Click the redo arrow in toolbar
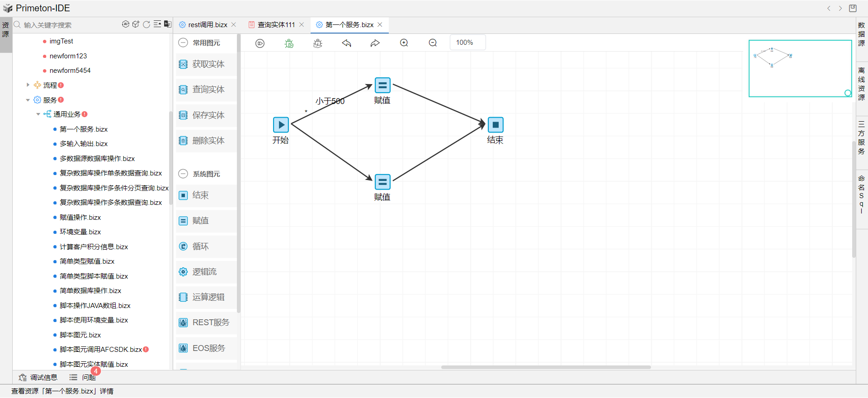Screen dimensions: 868x398 375,43
